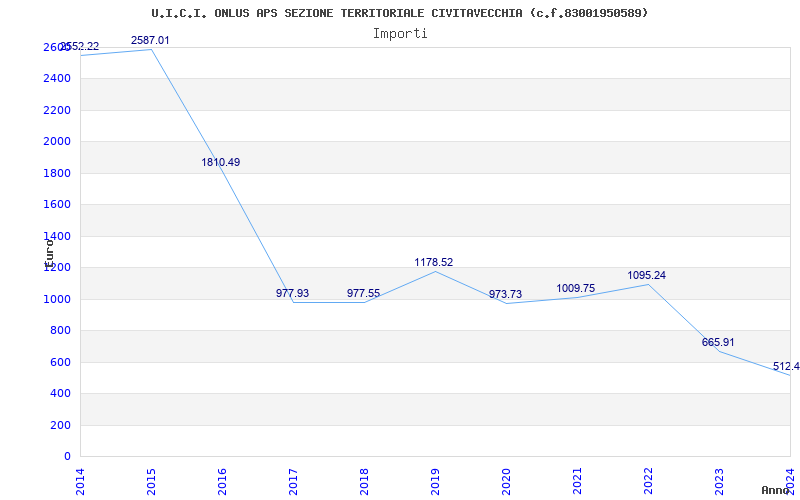
Task: Select the 512.4 data label
Action: [786, 366]
